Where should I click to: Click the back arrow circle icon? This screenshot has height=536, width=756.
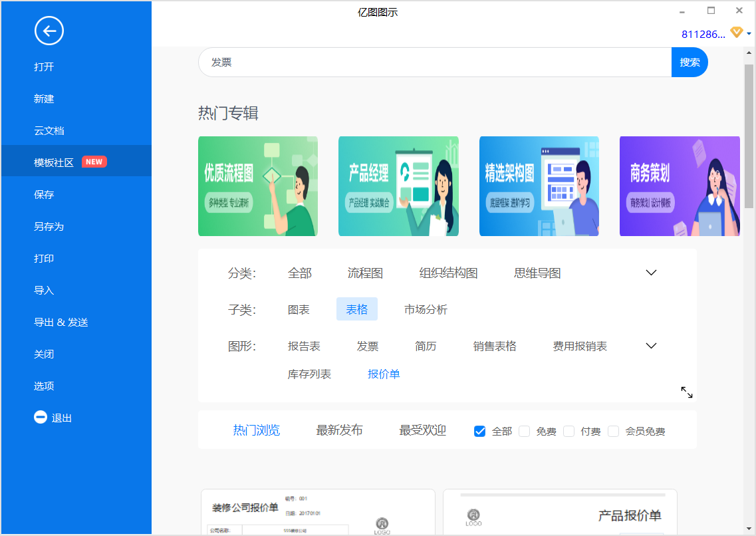(49, 31)
